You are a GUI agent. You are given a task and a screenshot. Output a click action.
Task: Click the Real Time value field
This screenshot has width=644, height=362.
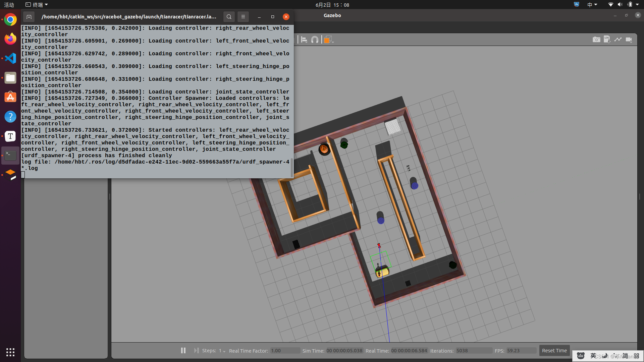[409, 351]
